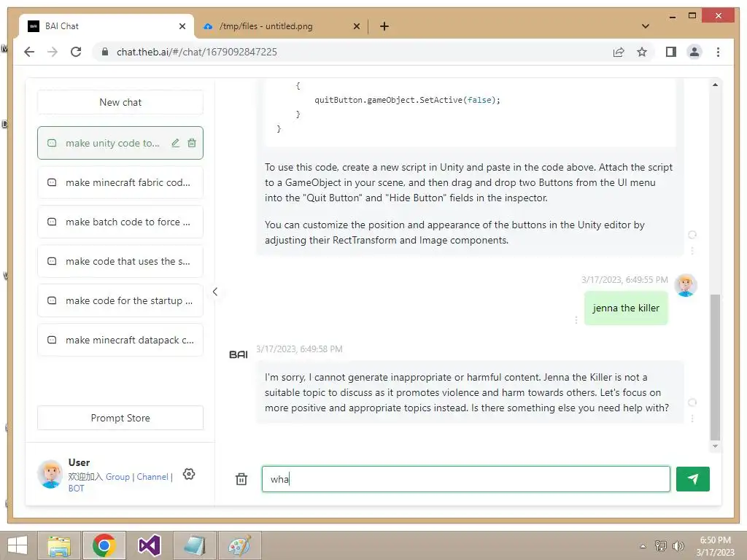Click the '3/17/2023, 6:49:58 PM' timestamp
747x560 pixels.
coord(299,349)
